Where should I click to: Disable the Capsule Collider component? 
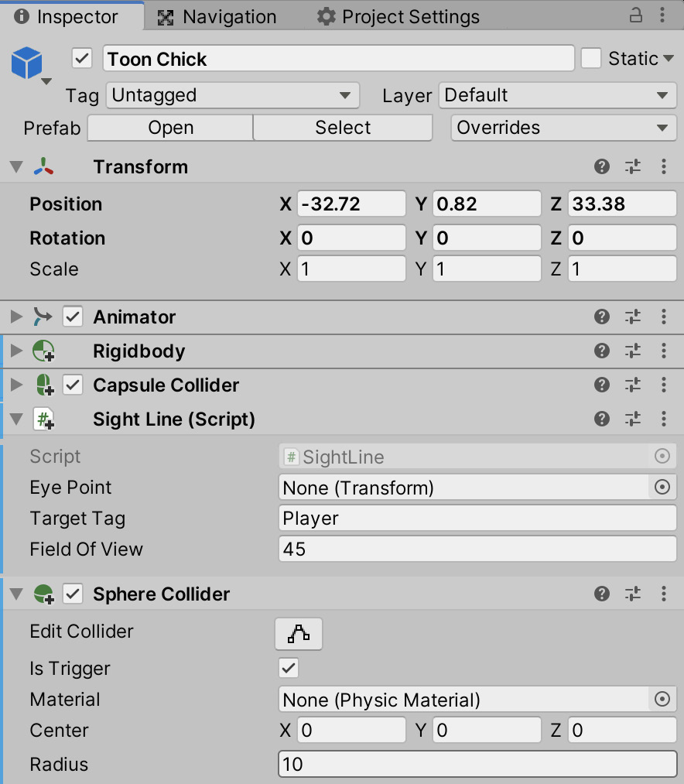click(x=72, y=385)
